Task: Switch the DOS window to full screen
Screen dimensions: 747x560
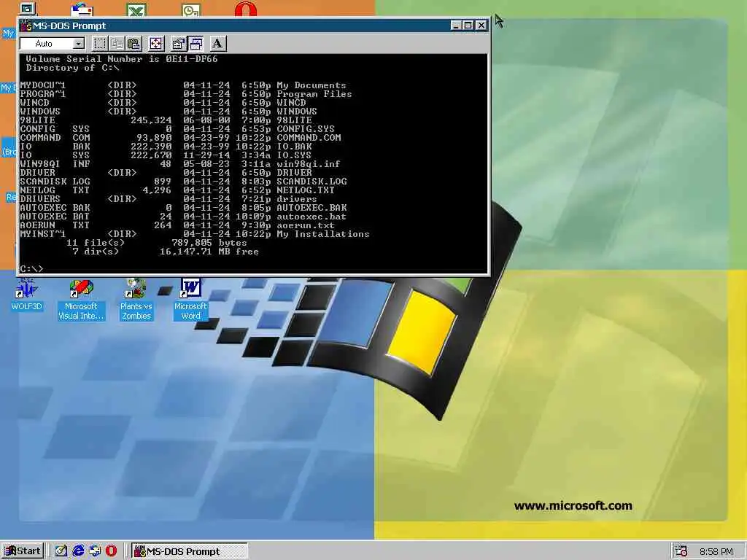Action: pos(156,44)
